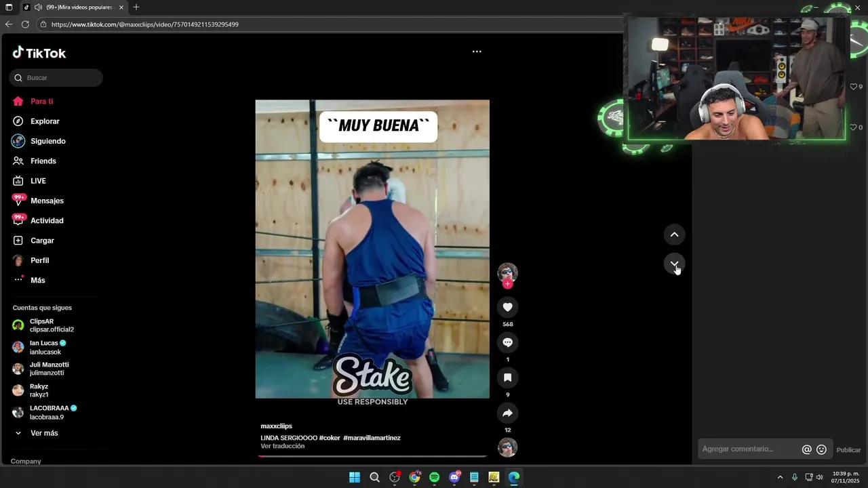Click the playing video frame to pause it
Image resolution: width=868 pixels, height=488 pixels.
coord(372,249)
